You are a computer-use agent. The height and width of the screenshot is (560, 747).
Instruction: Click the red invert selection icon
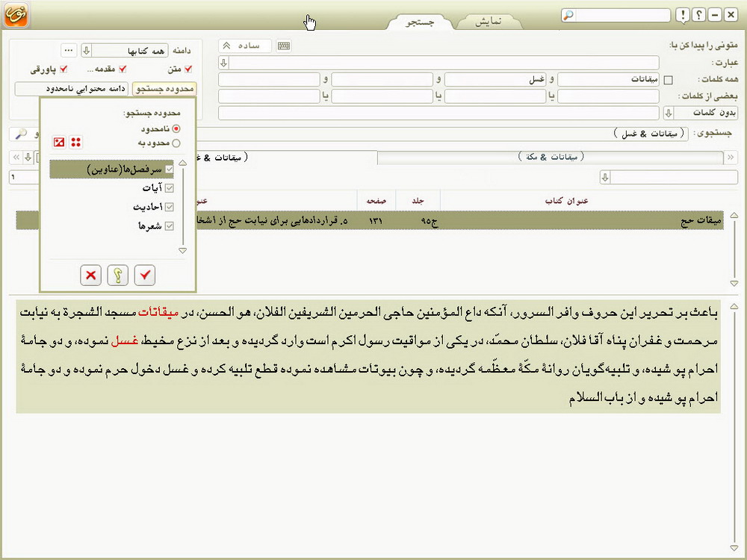59,142
